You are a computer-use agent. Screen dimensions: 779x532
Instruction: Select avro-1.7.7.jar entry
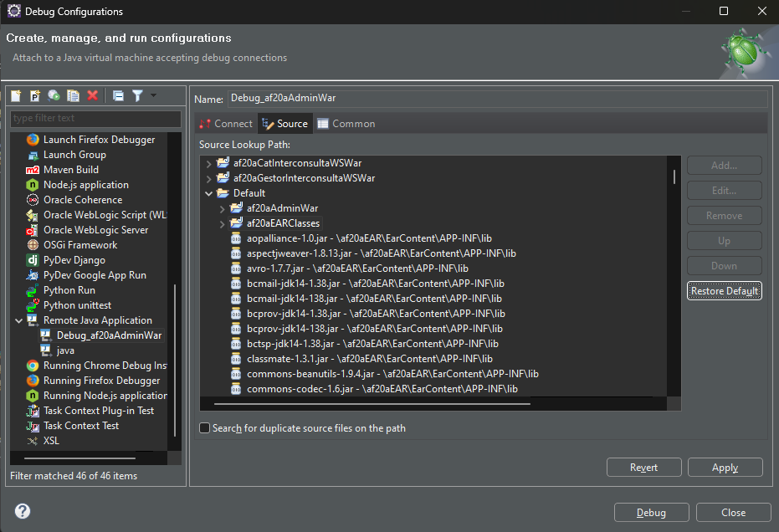tap(357, 269)
